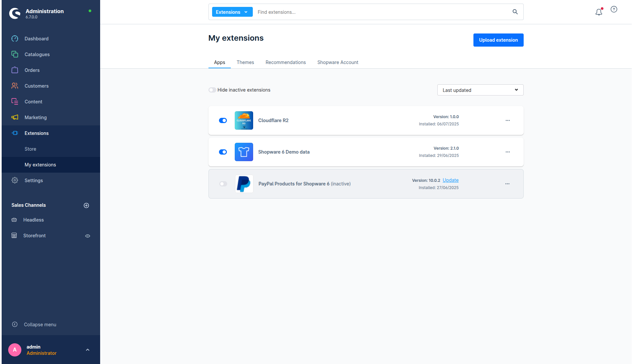The width and height of the screenshot is (632, 364).
Task: Select My extensions submenu item
Action: coord(40,165)
